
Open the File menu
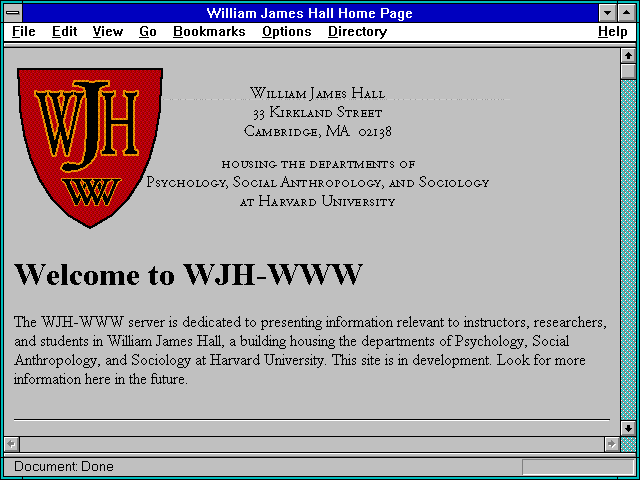coord(24,32)
